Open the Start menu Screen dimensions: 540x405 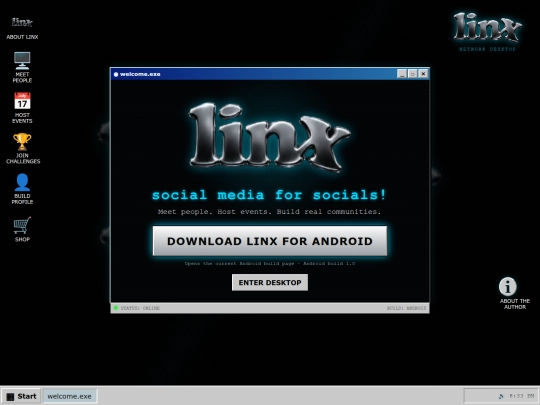pyautogui.click(x=21, y=396)
